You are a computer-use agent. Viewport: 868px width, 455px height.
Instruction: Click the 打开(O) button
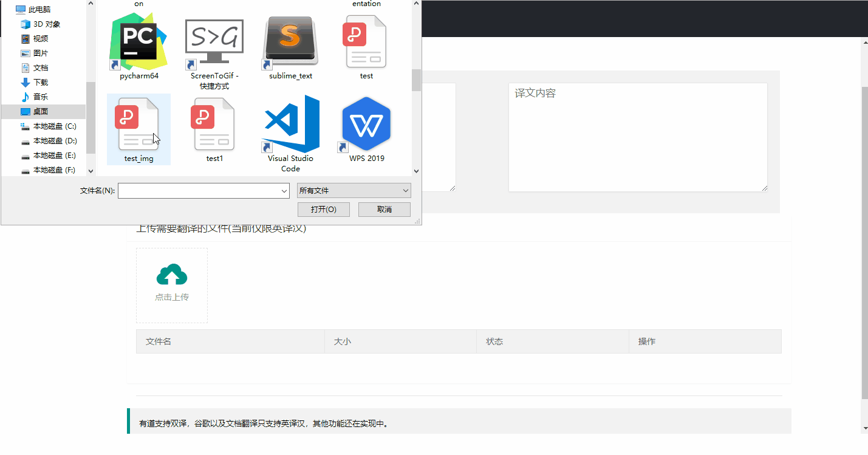click(x=324, y=210)
